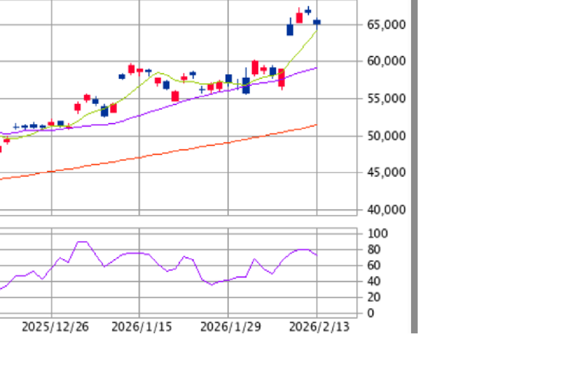Click the 60,000 price axis label
The width and height of the screenshot is (588, 380).
[386, 62]
